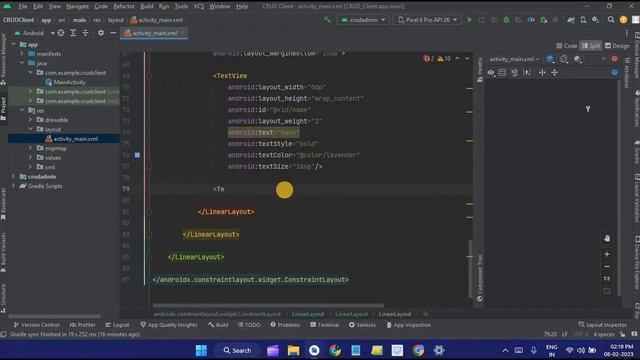Image resolution: width=640 pixels, height=360 pixels.
Task: Collapse the app module node
Action: point(13,44)
